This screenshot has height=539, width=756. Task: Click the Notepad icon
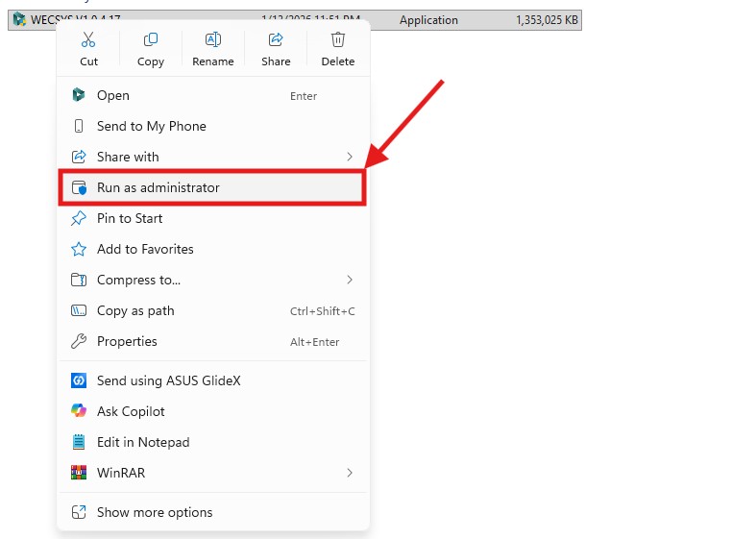pos(78,442)
